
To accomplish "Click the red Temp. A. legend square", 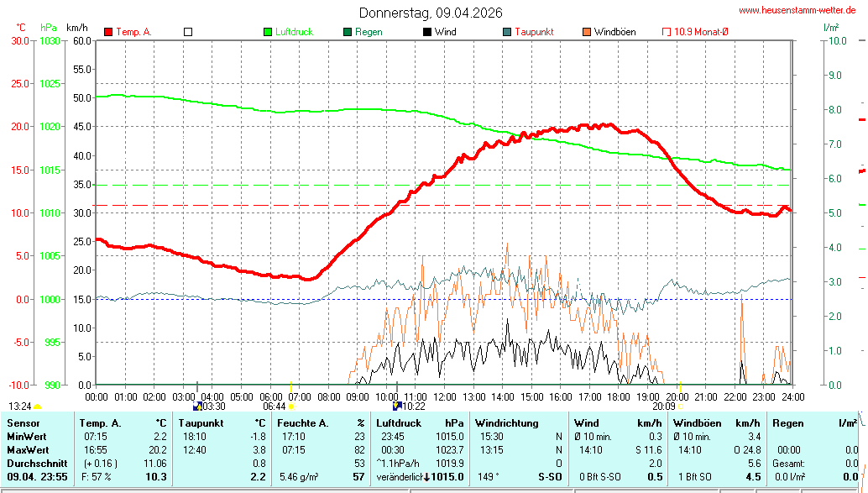I will coord(108,32).
